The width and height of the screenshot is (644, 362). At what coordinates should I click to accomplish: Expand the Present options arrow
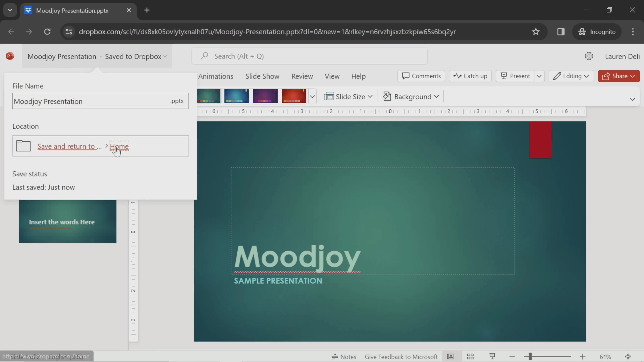click(539, 76)
